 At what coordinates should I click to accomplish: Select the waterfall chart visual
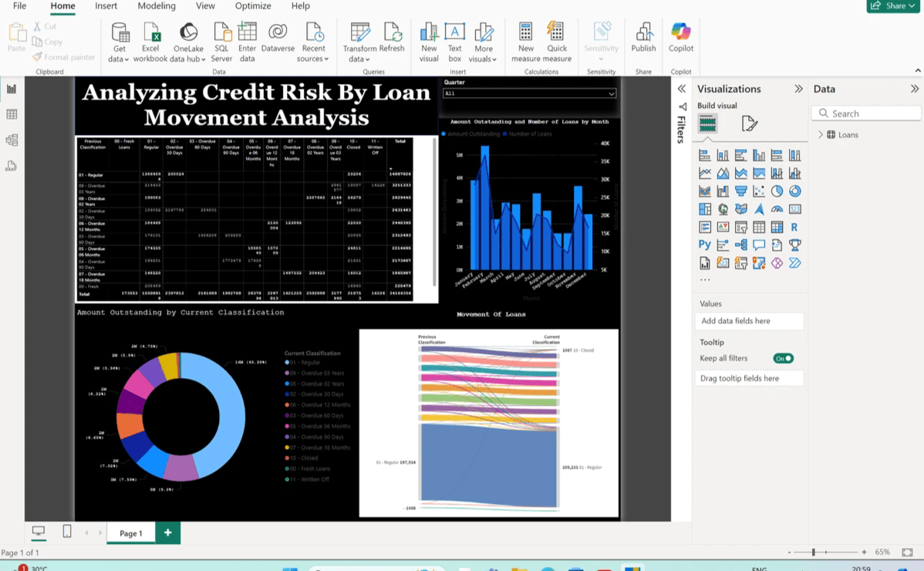pos(723,191)
